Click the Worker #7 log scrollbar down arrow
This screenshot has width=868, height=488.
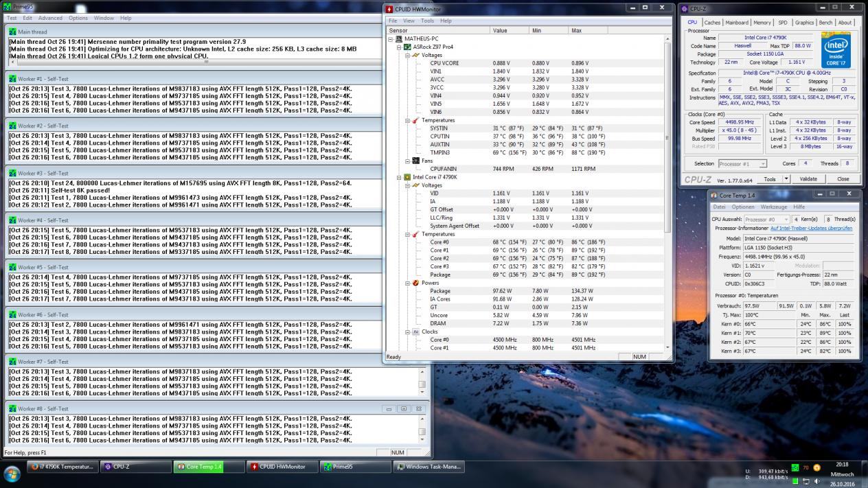422,393
